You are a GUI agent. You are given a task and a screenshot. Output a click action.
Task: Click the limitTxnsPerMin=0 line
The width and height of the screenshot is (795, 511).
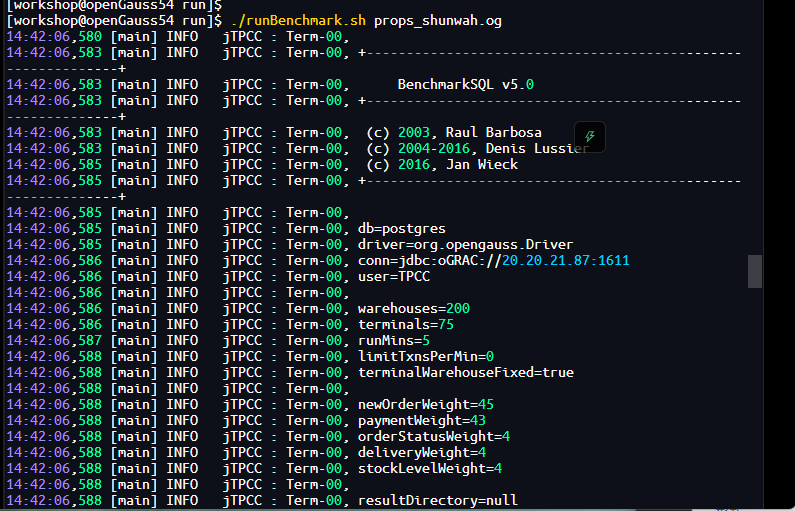[426, 356]
